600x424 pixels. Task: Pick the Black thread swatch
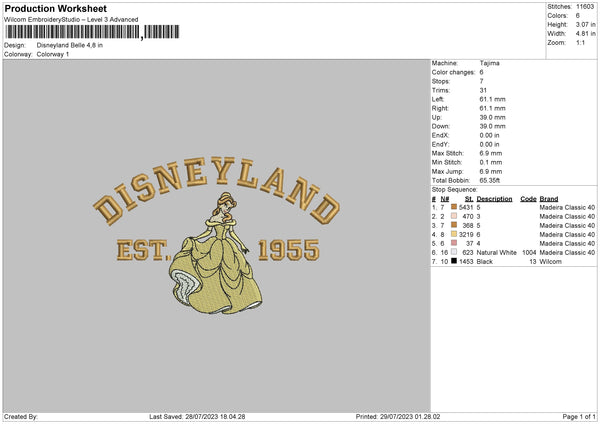[454, 261]
